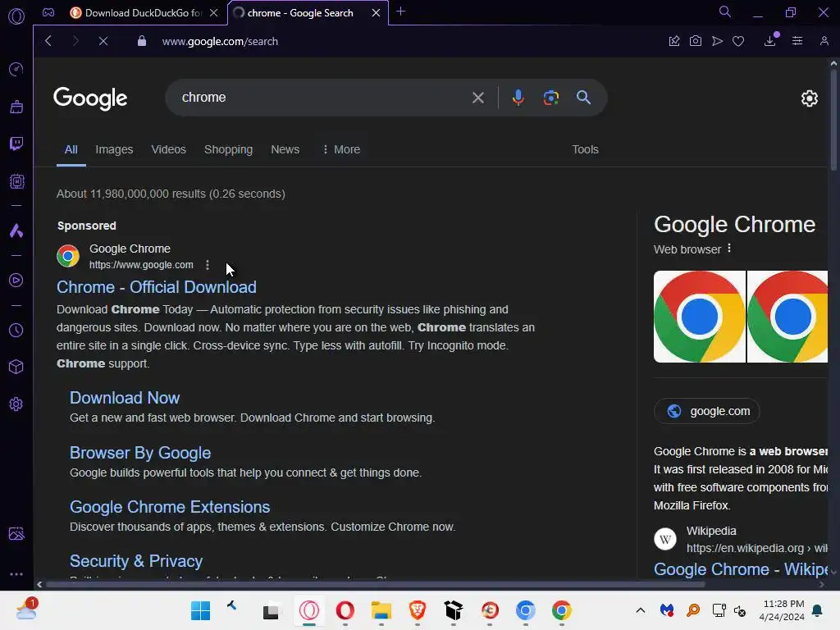Search by image lens icon
This screenshot has width=840, height=630.
550,98
